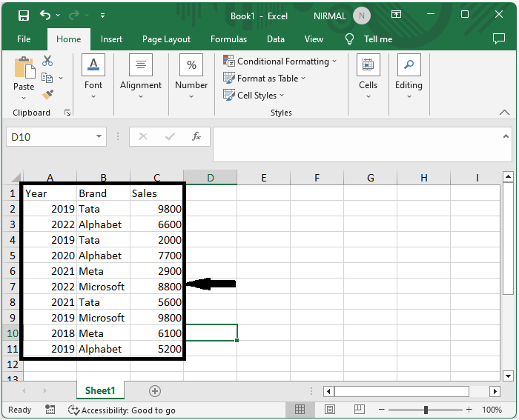Viewport: 519px width, 420px height.
Task: Click the cell containing Microsoft 8800 sales
Action: 157,287
